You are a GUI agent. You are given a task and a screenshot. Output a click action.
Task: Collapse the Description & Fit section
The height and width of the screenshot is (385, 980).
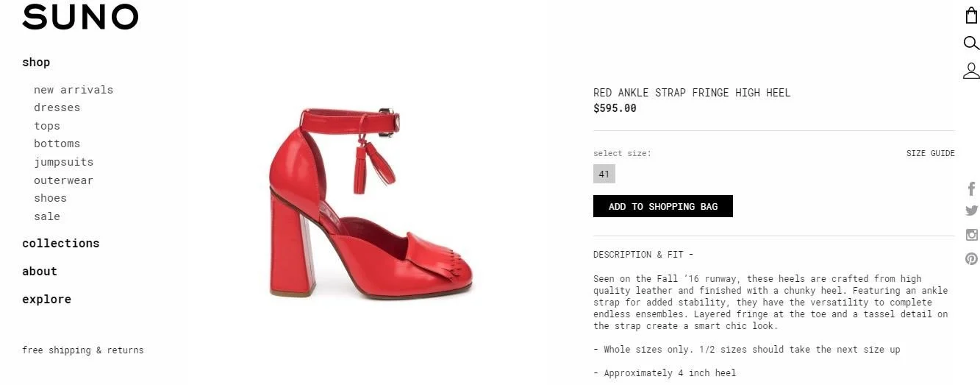pos(643,255)
